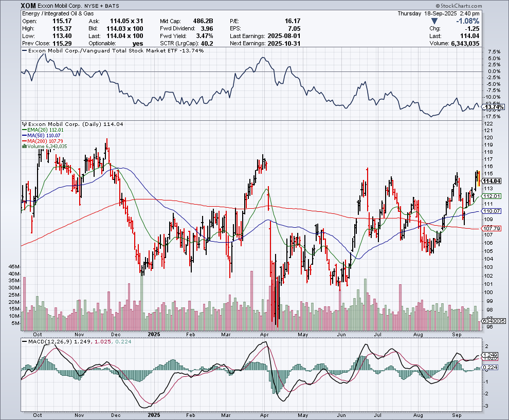Select the High value 115.37

(x=62, y=29)
